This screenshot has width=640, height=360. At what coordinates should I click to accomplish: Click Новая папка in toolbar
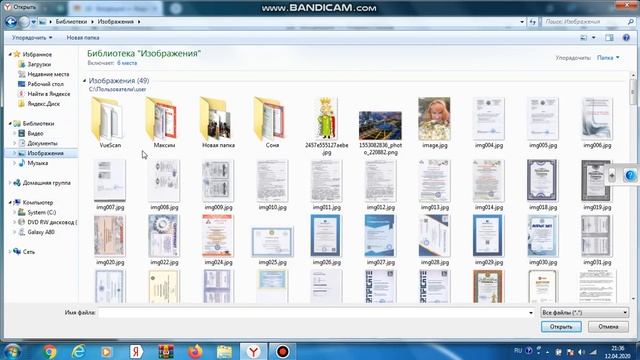pyautogui.click(x=83, y=38)
